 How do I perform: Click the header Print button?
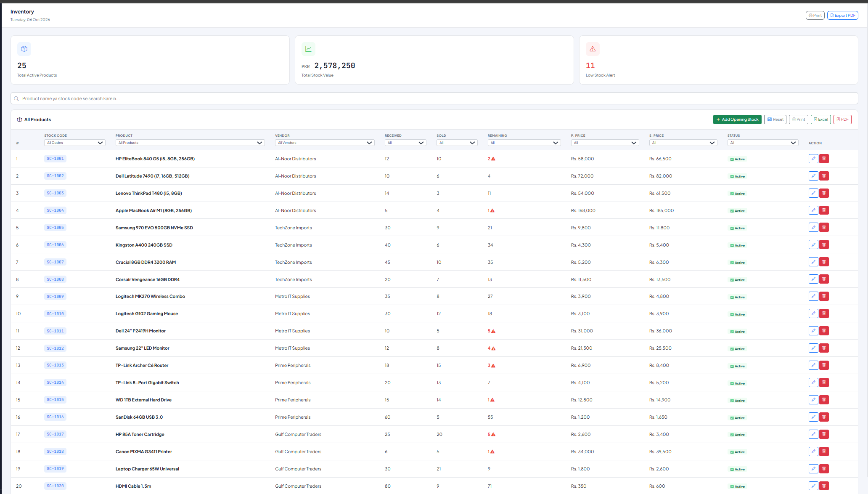coord(815,16)
